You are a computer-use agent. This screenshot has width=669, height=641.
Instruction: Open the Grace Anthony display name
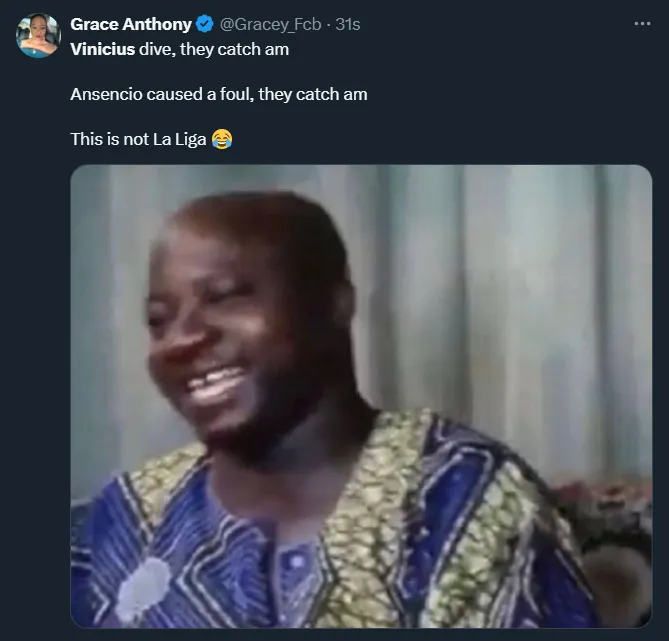pyautogui.click(x=130, y=24)
